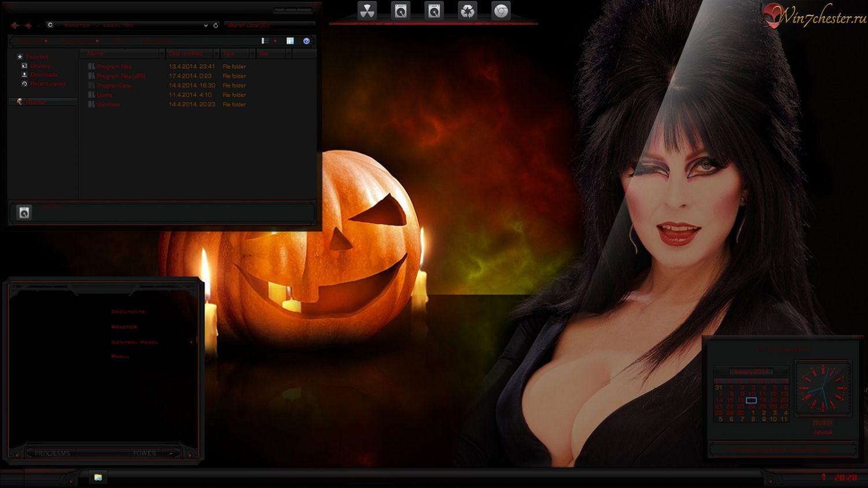
Task: Click the date 13.4.2014. 23:41
Action: tap(192, 67)
